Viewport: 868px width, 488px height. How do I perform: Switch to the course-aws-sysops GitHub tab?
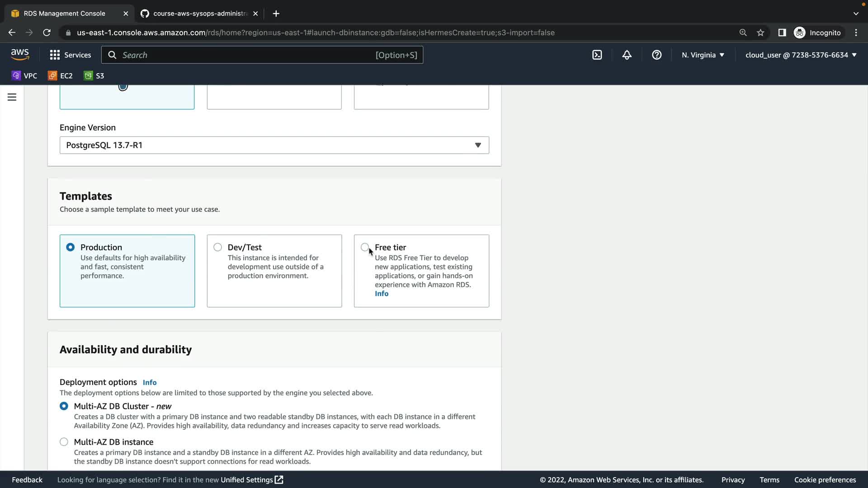[x=199, y=14]
